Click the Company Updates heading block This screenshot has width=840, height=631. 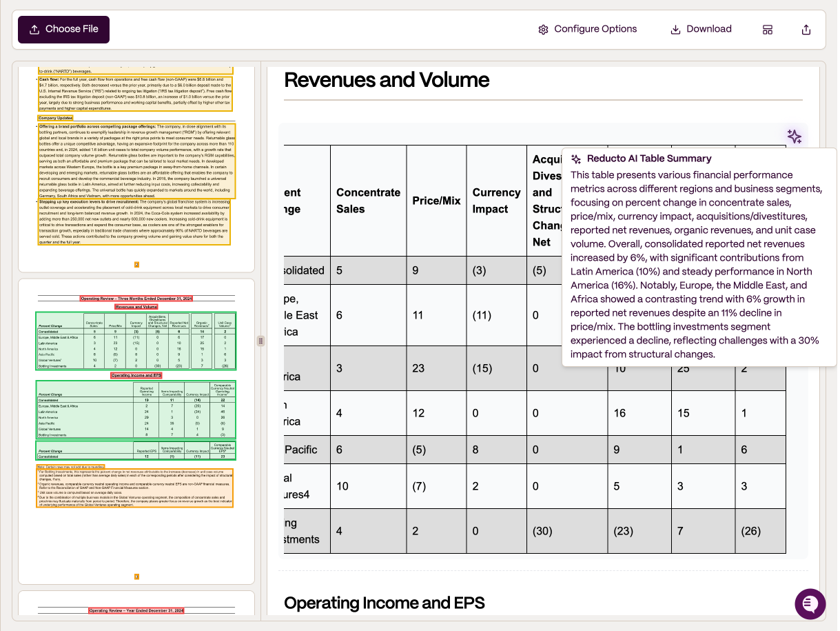tap(56, 118)
